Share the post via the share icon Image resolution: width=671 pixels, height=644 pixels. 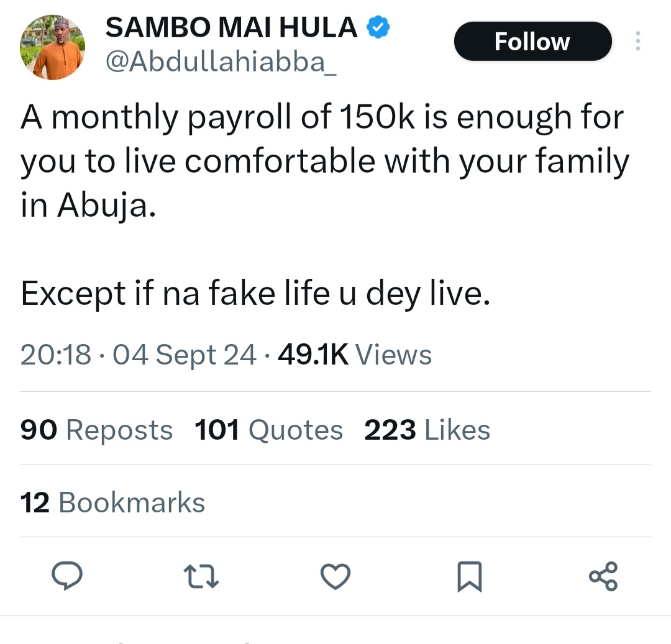[603, 576]
